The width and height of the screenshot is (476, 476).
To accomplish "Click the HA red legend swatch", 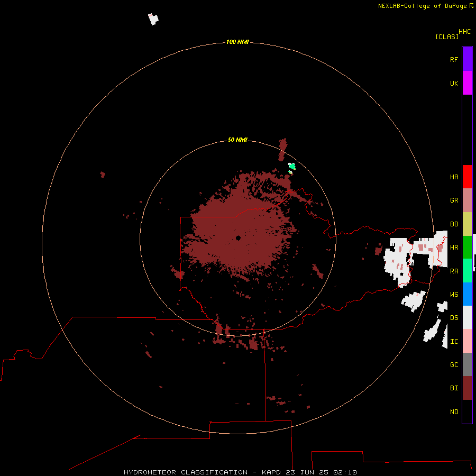I will coord(467,177).
